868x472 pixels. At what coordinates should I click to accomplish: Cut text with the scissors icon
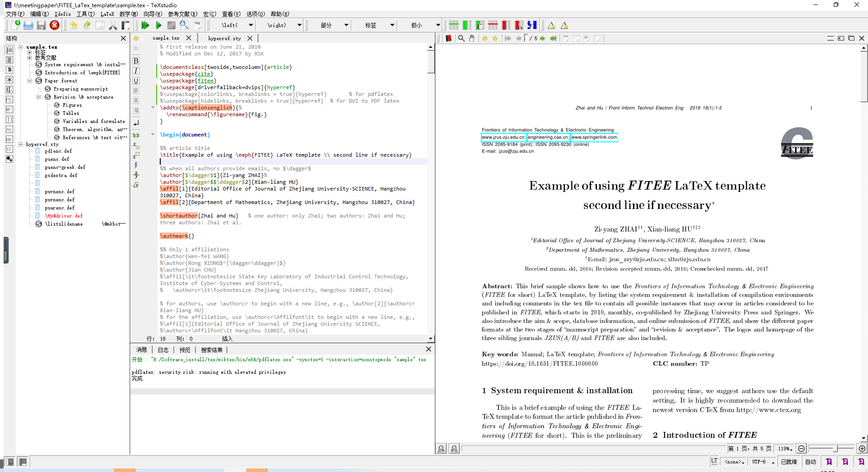pos(113,25)
